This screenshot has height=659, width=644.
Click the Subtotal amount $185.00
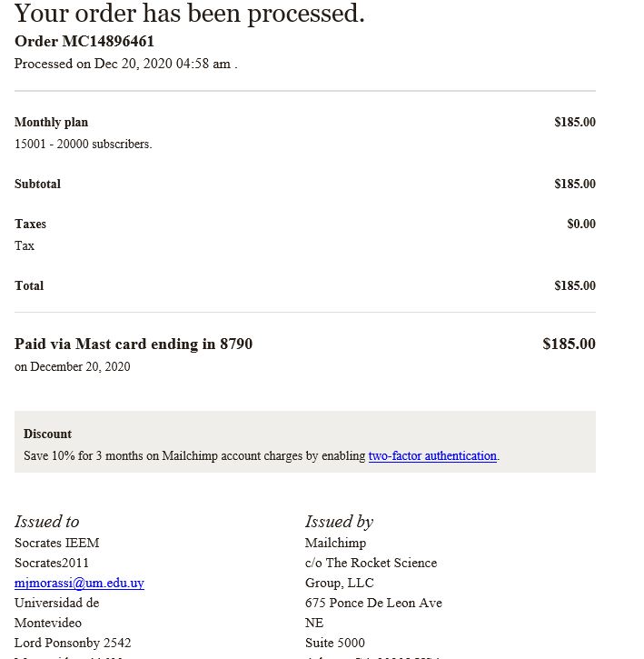click(575, 184)
